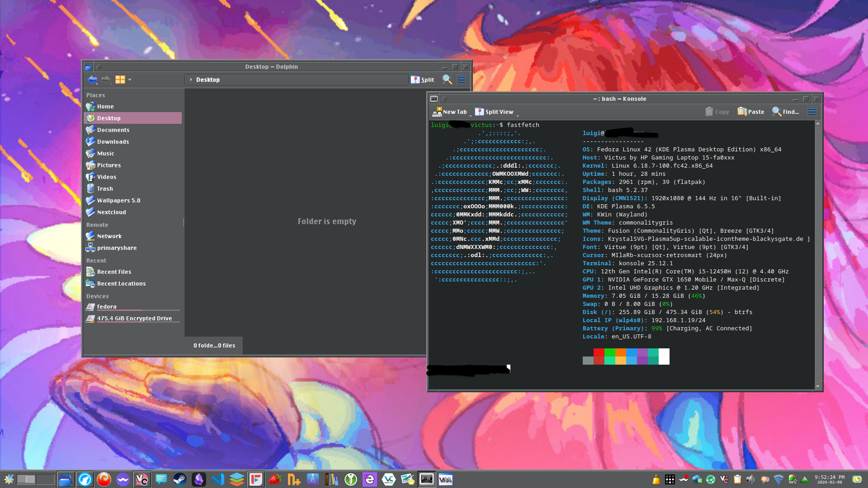Click Konsole's vertical scrollbar down arrow
Screen dimensions: 868x488
(x=817, y=386)
